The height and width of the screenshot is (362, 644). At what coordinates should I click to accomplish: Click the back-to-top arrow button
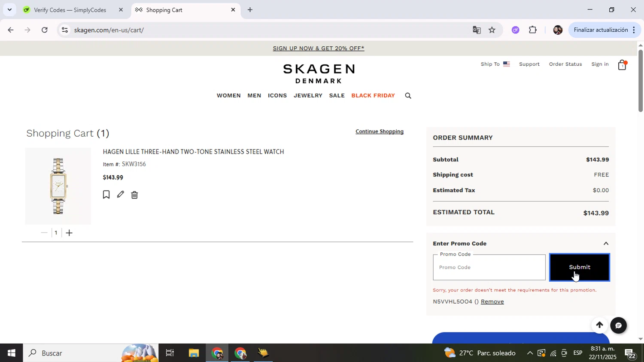pos(599,325)
